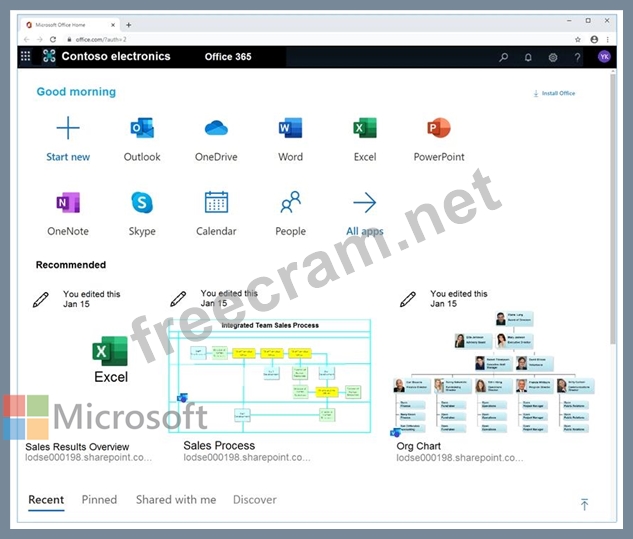This screenshot has width=633, height=539.
Task: Launch OneDrive cloud icon
Action: pyautogui.click(x=216, y=128)
